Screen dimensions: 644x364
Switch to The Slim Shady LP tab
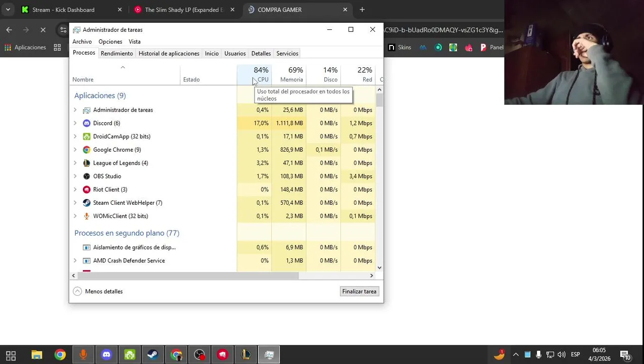(185, 10)
